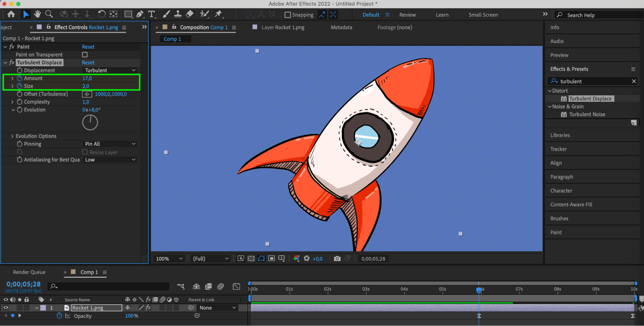
Task: Expand the Evolution Options section
Action: coord(12,136)
